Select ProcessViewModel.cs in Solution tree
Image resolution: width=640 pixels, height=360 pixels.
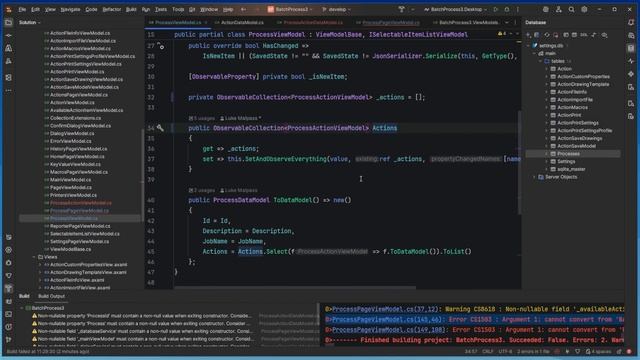(73, 219)
